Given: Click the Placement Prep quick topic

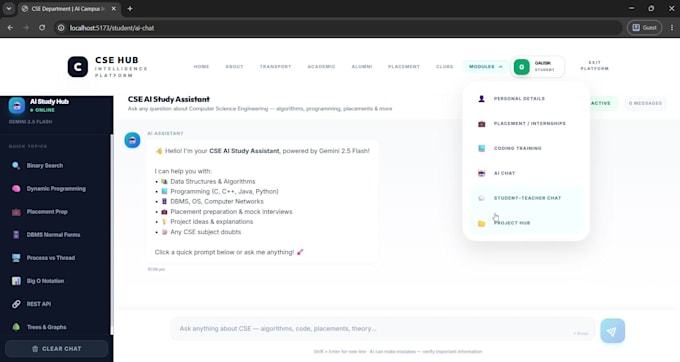Looking at the screenshot, I should coord(56,212).
